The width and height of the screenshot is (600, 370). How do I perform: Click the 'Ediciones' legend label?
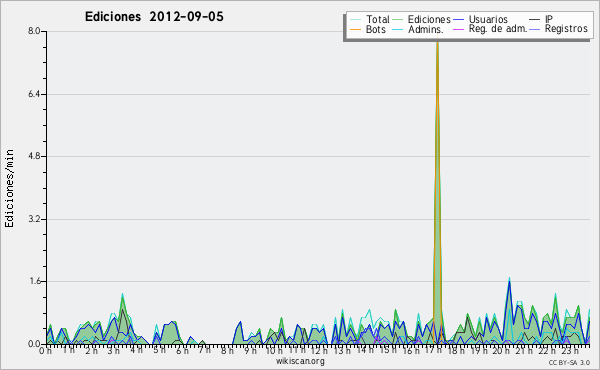(x=429, y=19)
